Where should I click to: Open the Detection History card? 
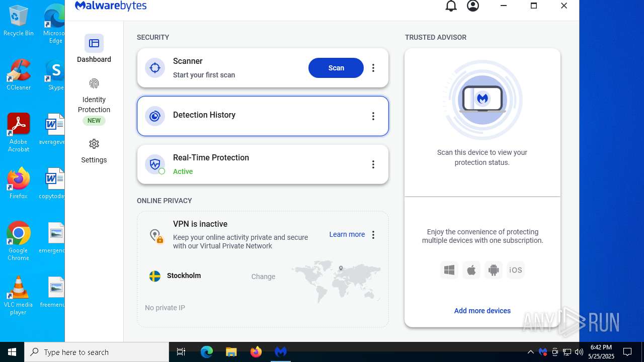coord(263,116)
